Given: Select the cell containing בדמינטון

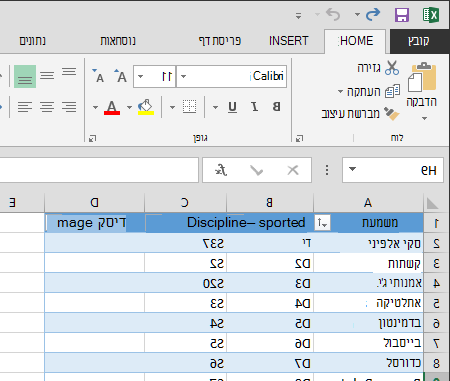Looking at the screenshot, I should click(368, 323).
